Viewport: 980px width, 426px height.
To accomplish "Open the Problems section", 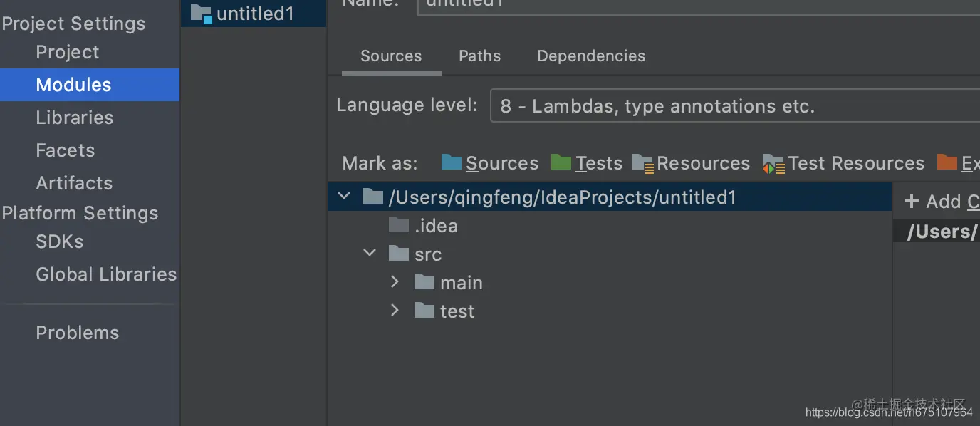I will coord(78,333).
